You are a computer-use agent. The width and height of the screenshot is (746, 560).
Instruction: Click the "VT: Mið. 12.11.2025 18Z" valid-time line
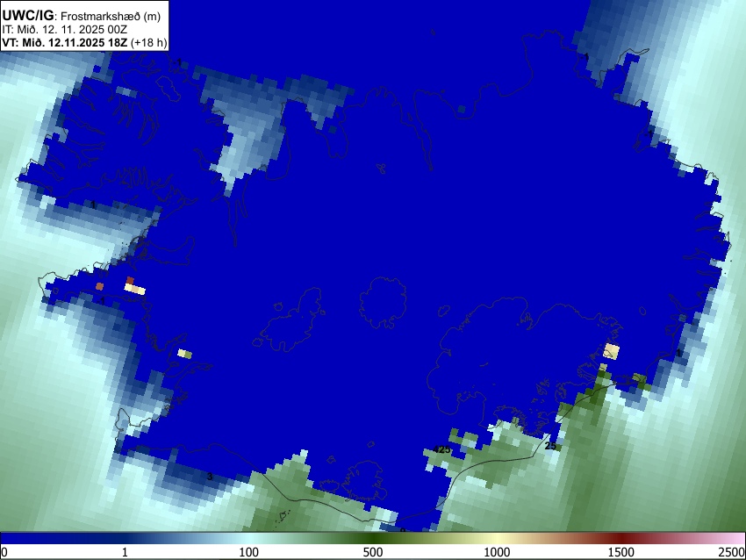point(64,42)
